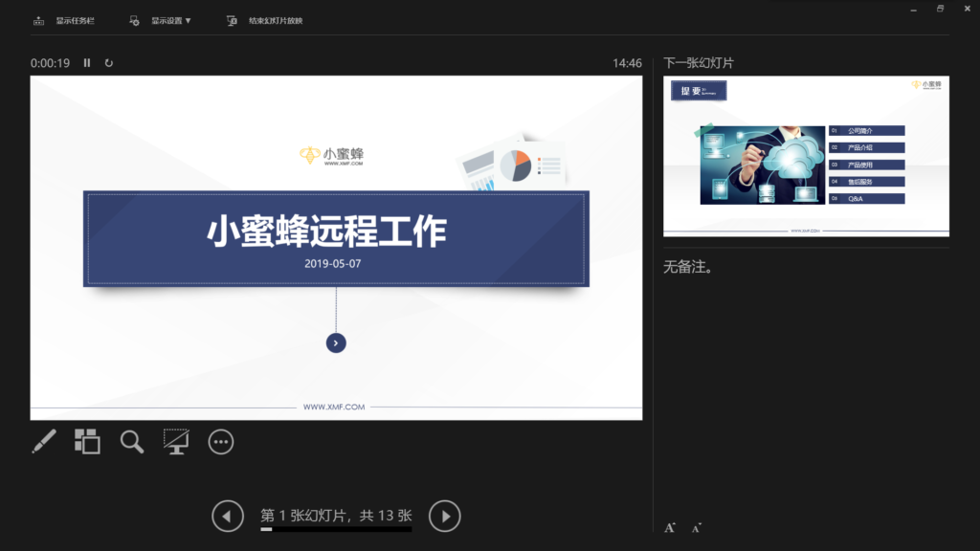
Task: Pause the presentation timer
Action: coord(87,63)
